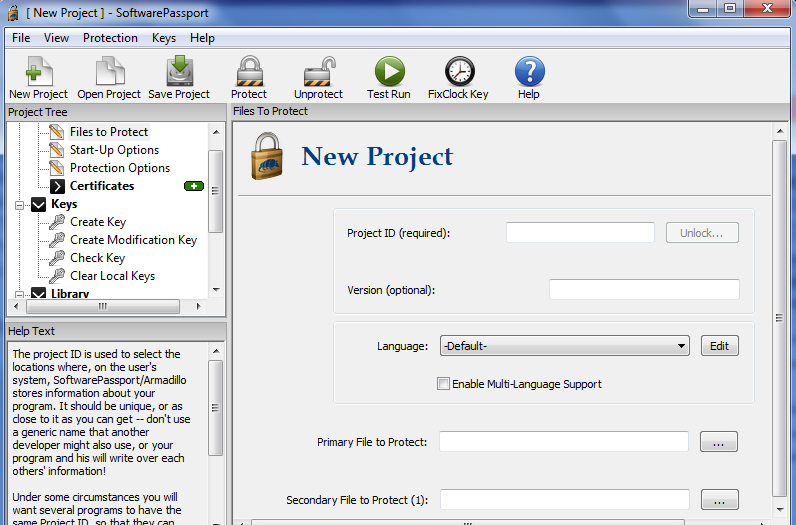Browse for Primary File to Protect
796x525 pixels.
[718, 442]
